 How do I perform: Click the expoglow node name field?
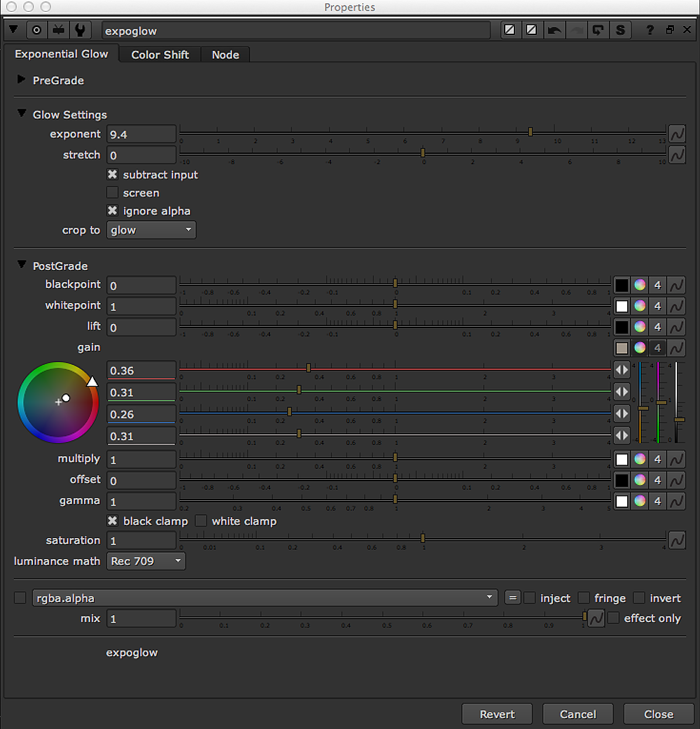tap(296, 31)
